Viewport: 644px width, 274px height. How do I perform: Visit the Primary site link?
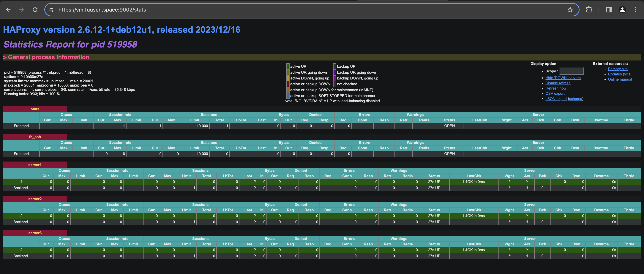coord(618,69)
